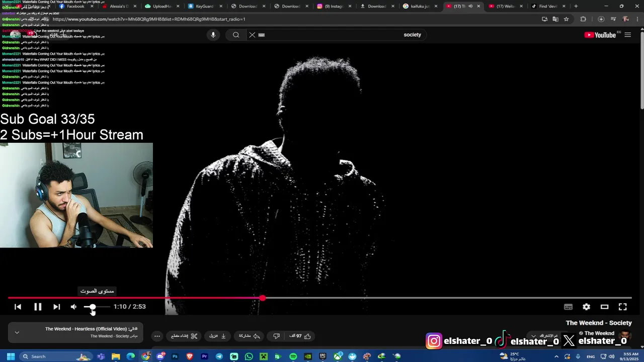
Task: Skip to the next video
Action: click(57, 307)
